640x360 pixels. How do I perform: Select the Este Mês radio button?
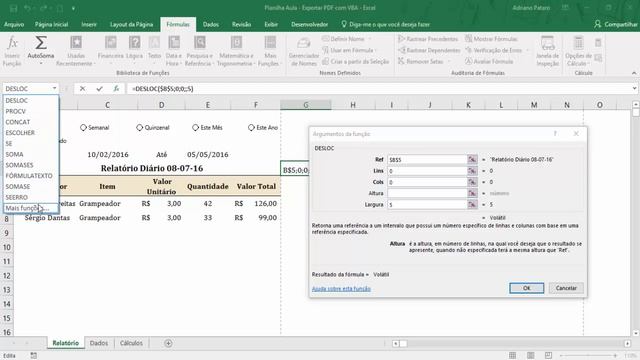click(196, 127)
